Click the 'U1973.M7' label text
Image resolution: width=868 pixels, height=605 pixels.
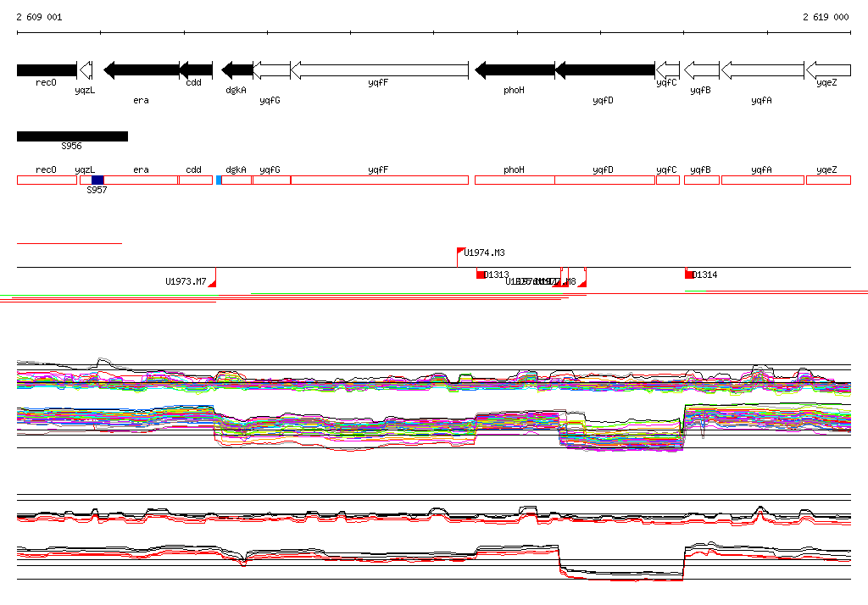[x=186, y=282]
